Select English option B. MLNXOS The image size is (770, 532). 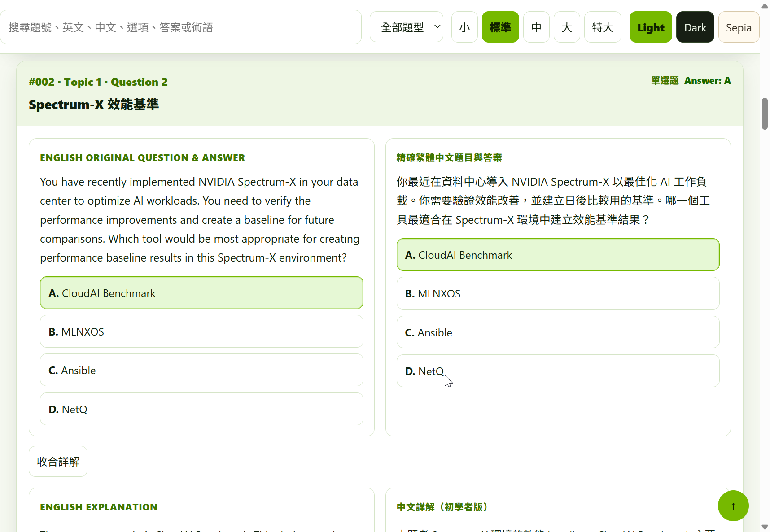[x=201, y=331]
